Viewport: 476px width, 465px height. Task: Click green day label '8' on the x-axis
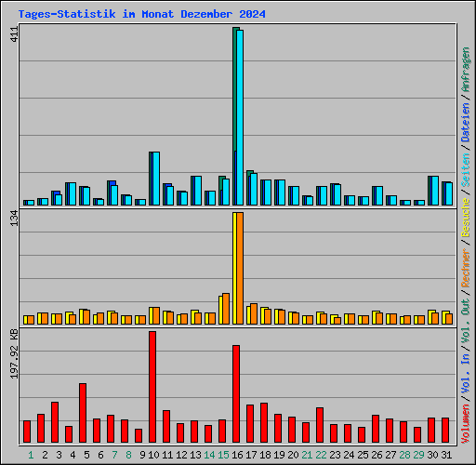point(128,455)
